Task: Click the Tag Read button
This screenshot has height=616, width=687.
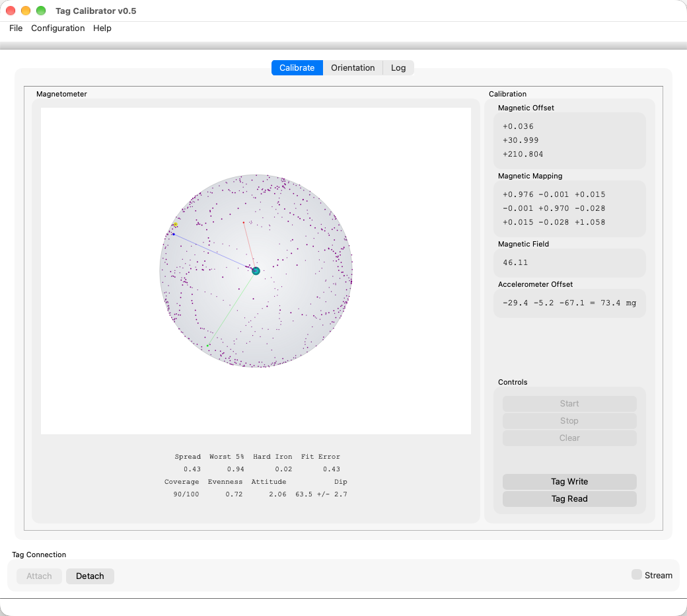Action: pos(569,499)
